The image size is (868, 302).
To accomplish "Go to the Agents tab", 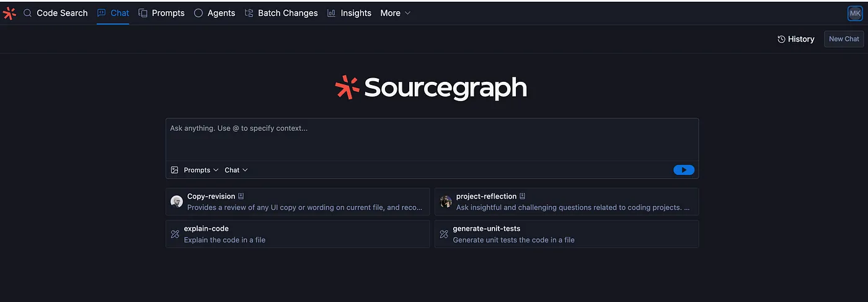I will [215, 13].
